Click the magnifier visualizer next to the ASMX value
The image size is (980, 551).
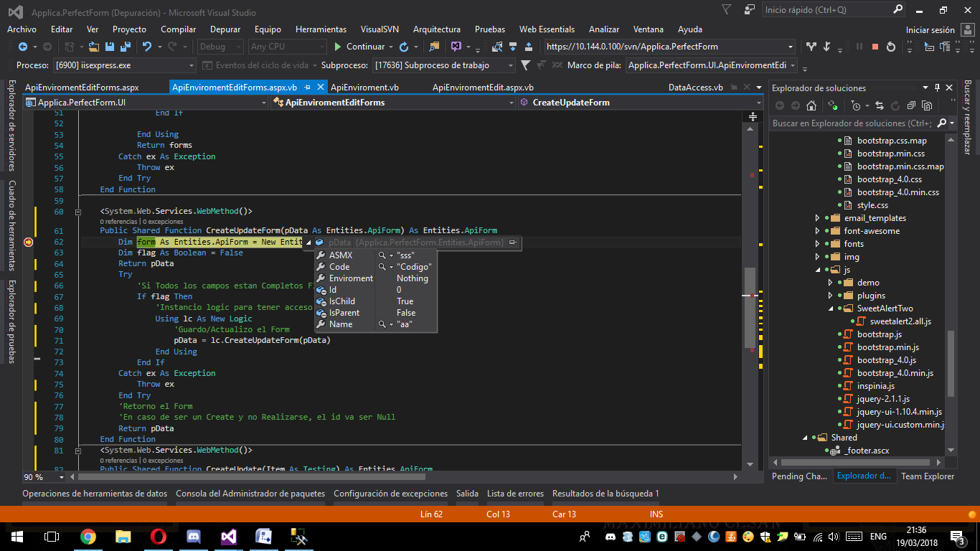(x=382, y=255)
